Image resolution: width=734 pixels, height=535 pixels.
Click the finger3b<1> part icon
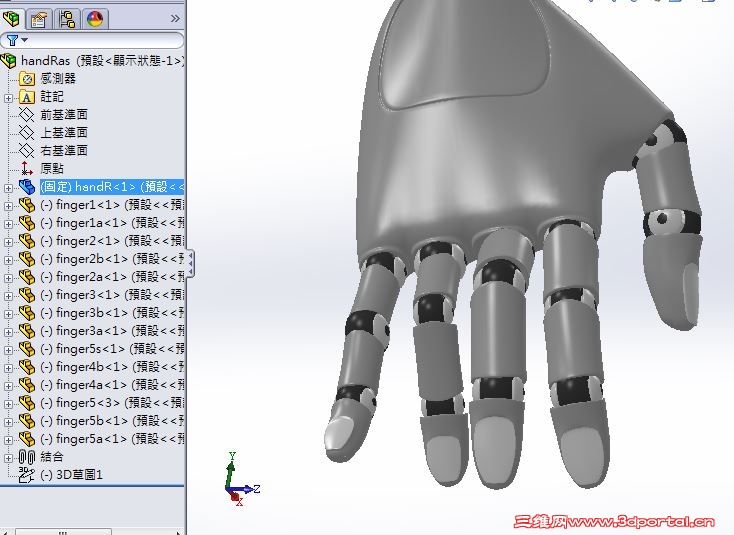click(x=27, y=313)
